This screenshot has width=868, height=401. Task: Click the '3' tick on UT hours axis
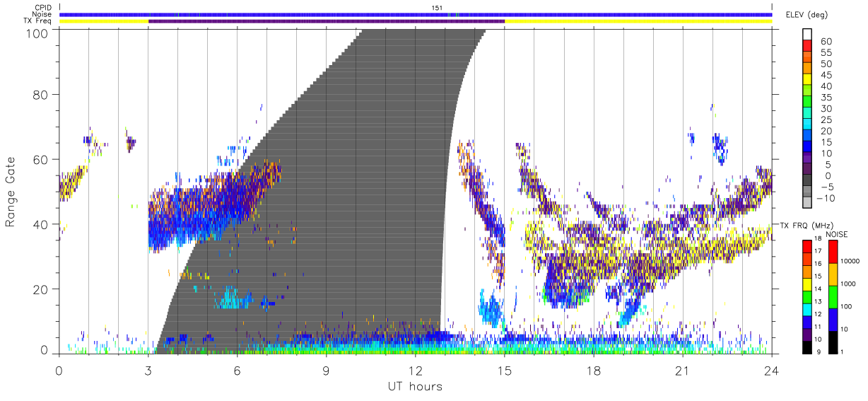(x=148, y=371)
